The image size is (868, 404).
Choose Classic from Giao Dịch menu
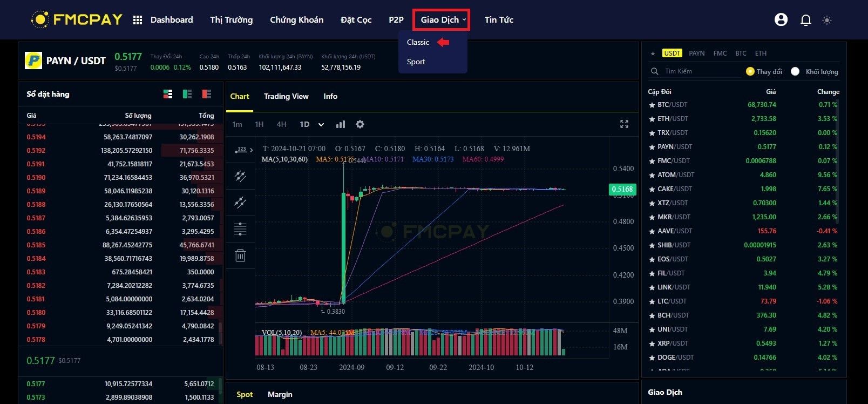click(418, 42)
